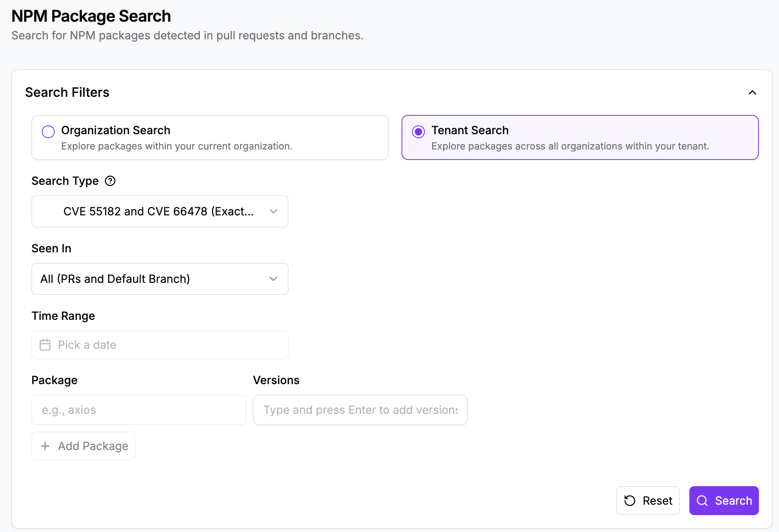This screenshot has height=532, width=779.
Task: Collapse Search Filters with the chevron-up icon
Action: 752,92
